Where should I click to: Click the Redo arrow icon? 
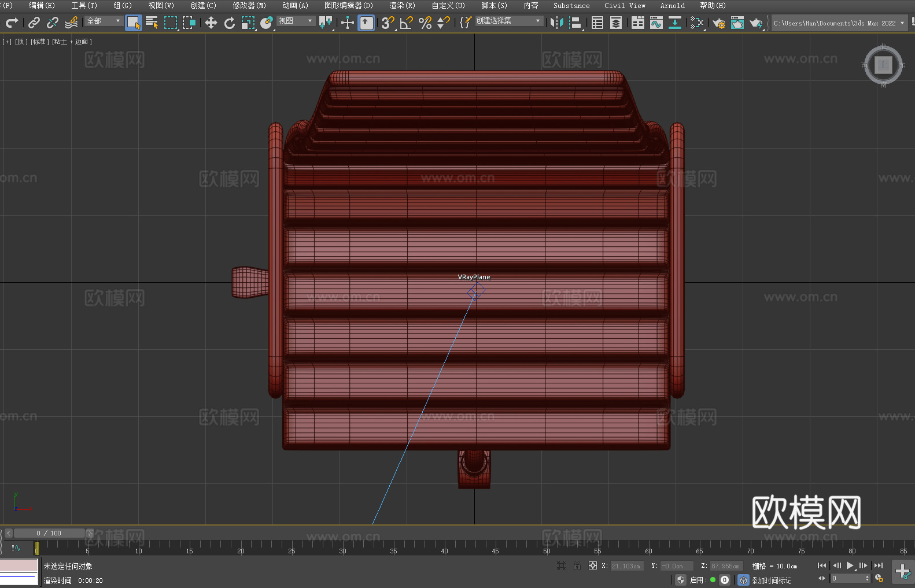(12, 23)
